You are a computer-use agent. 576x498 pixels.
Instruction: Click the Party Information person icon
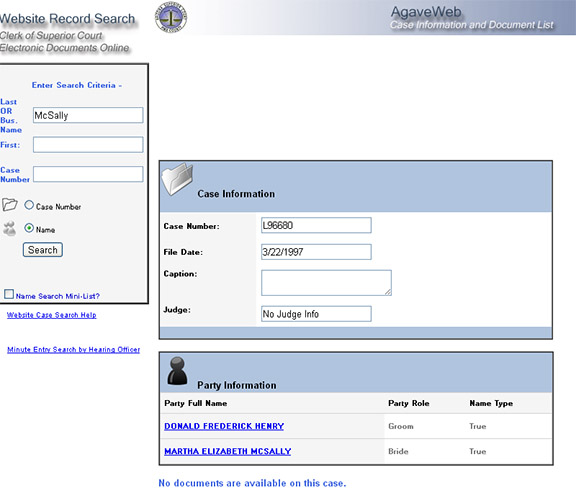click(x=177, y=371)
